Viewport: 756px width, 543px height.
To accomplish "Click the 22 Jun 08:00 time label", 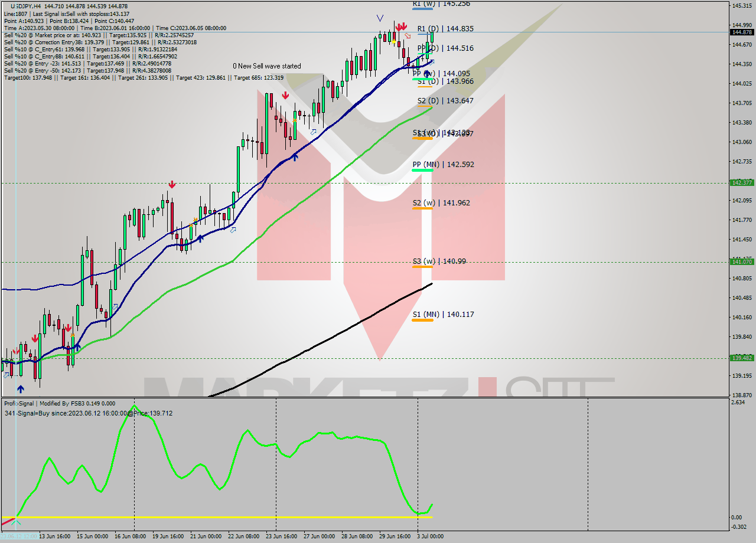I will [x=243, y=537].
